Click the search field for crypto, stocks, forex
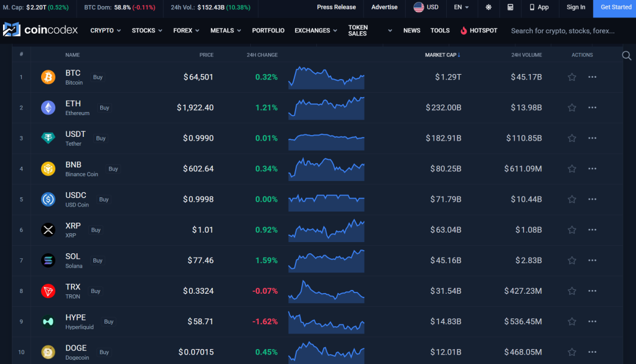This screenshot has width=636, height=364. coord(563,31)
